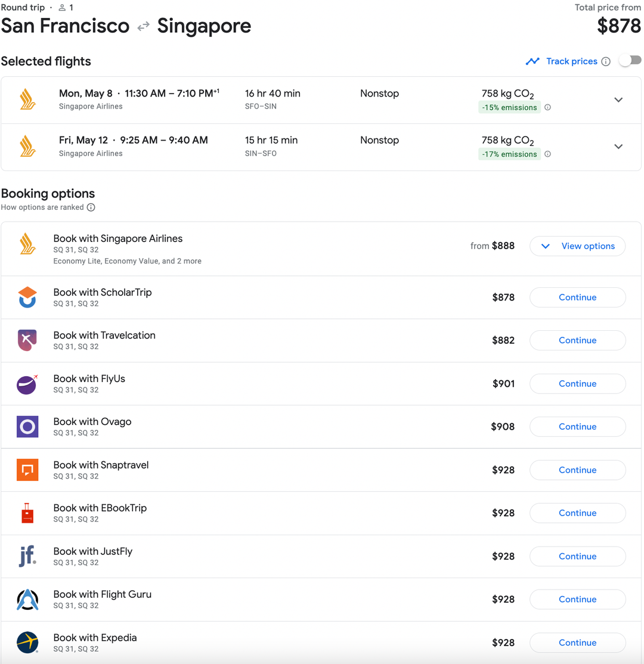
Task: Click the Track prices link text
Action: pyautogui.click(x=571, y=61)
